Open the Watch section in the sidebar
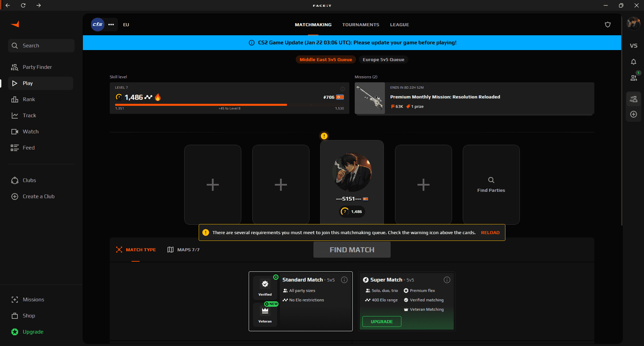 tap(30, 131)
